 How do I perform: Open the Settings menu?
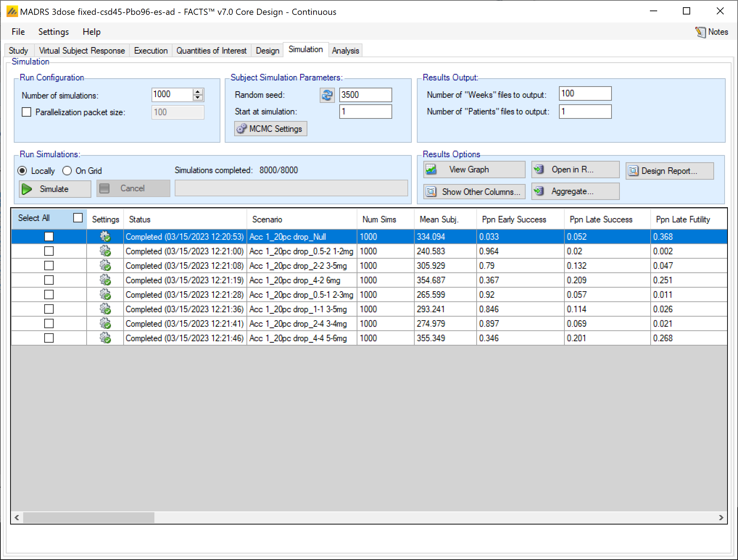click(53, 32)
